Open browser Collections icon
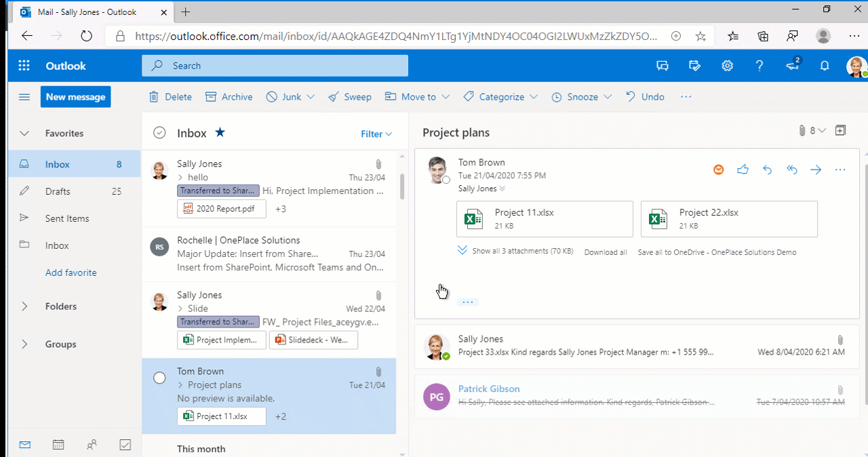The width and height of the screenshot is (868, 457). click(x=763, y=36)
